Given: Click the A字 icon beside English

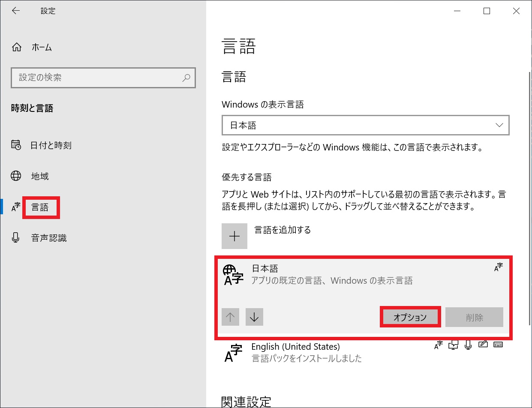Looking at the screenshot, I should (234, 353).
